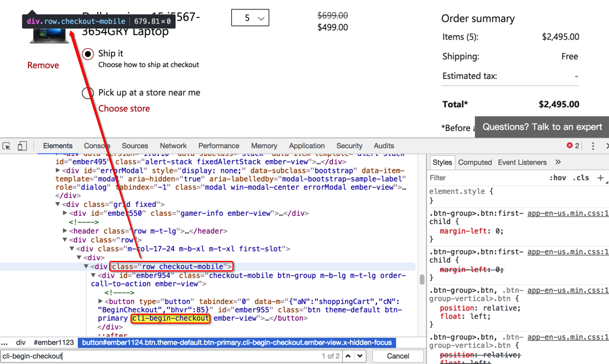Open DevTools three-dot customize menu
Viewport: 609px width, 364px height.
click(592, 146)
